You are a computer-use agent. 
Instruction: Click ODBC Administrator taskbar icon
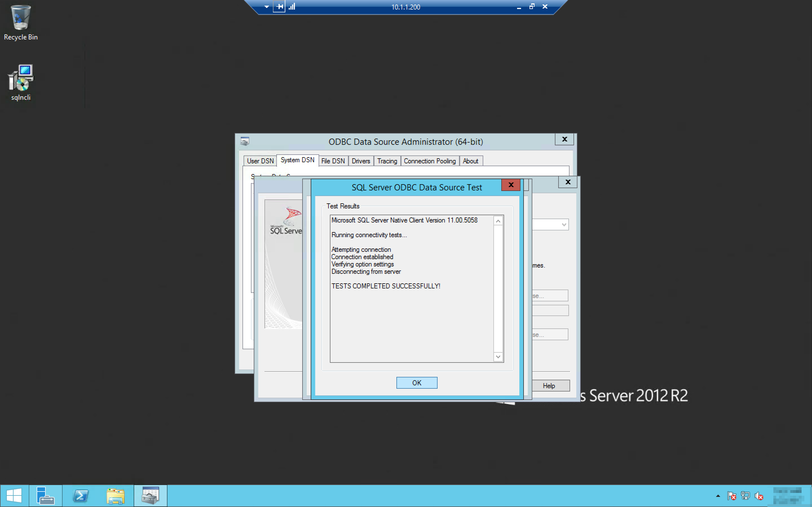coord(150,496)
